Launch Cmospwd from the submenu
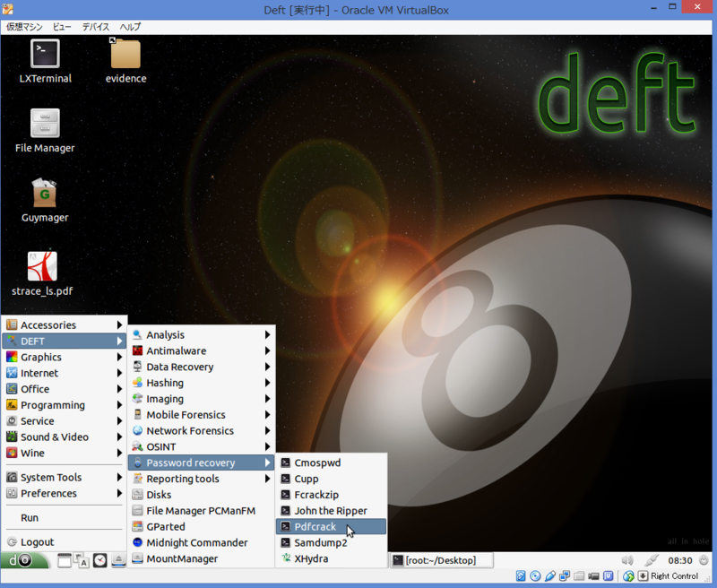Image resolution: width=717 pixels, height=588 pixels. pyautogui.click(x=331, y=463)
